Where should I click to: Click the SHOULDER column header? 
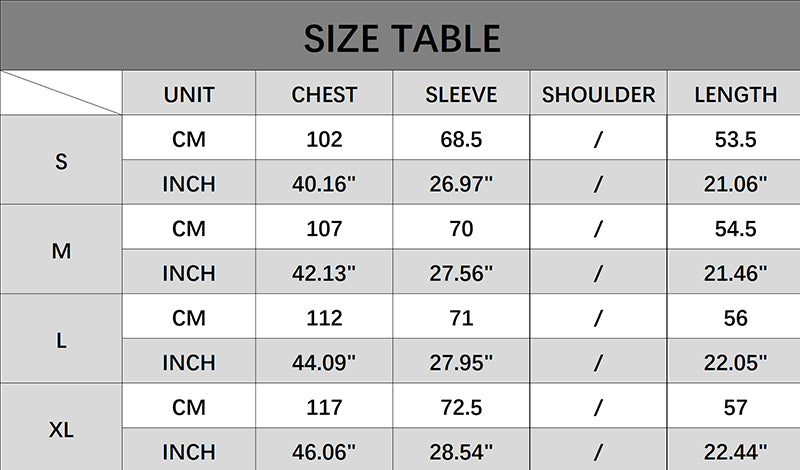598,95
